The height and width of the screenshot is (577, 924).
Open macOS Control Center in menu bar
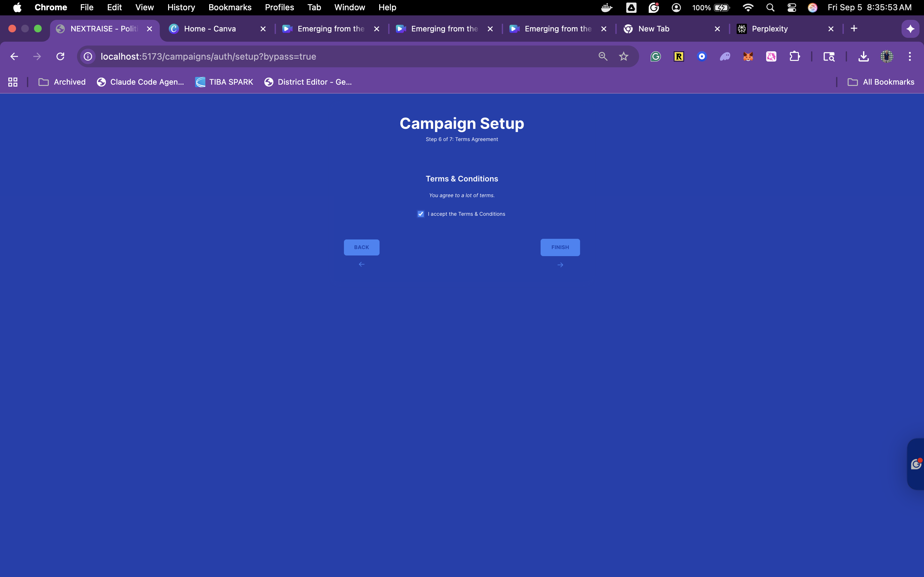click(x=791, y=7)
